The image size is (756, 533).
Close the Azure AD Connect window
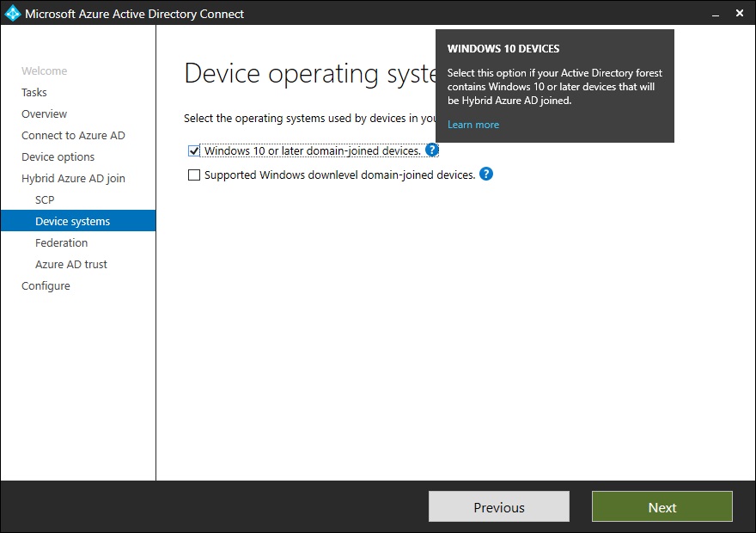coord(740,13)
